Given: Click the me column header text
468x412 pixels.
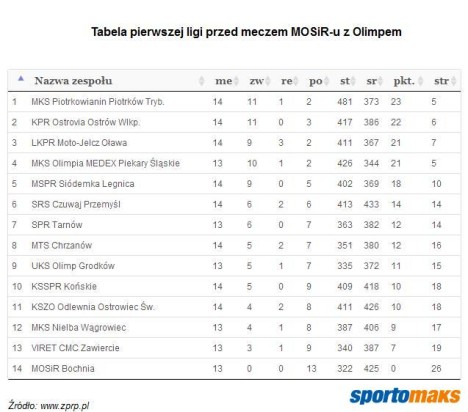Looking at the screenshot, I should click(x=223, y=81).
